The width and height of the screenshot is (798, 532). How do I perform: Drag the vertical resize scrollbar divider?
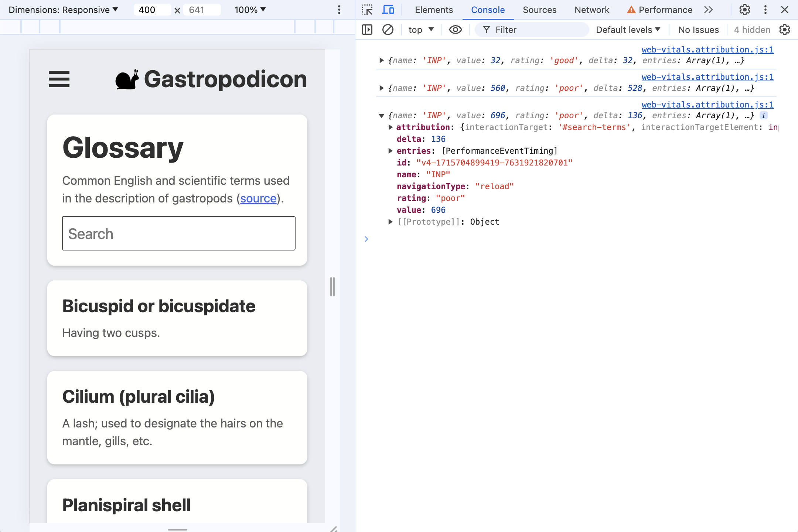[x=332, y=286]
